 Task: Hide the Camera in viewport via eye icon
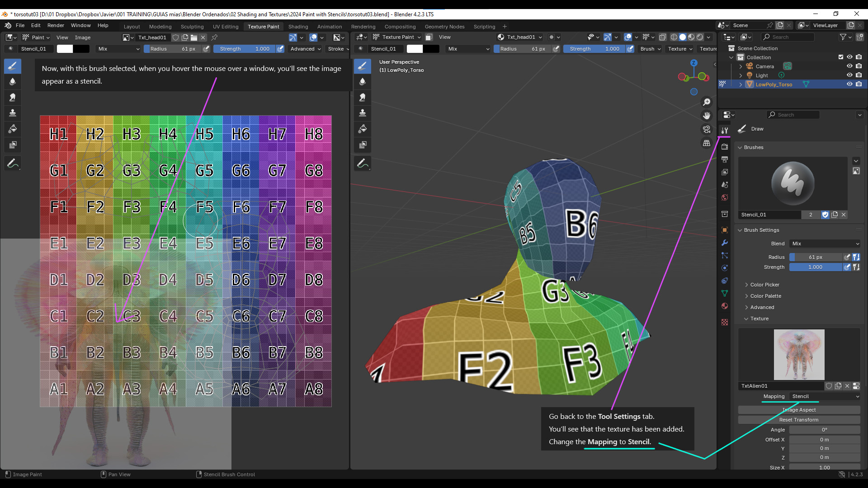pos(849,66)
